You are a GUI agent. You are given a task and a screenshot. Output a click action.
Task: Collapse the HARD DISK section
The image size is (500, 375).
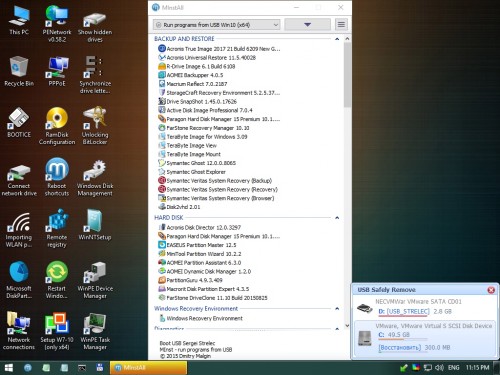(337, 218)
